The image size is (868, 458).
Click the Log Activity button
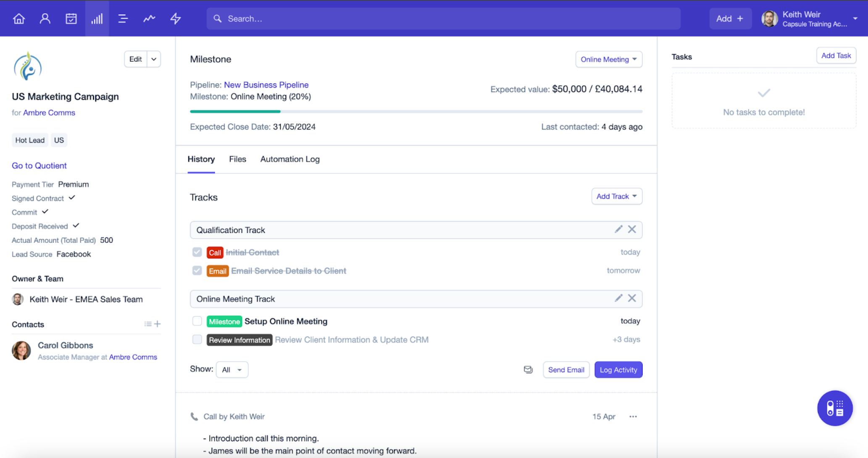[618, 370]
